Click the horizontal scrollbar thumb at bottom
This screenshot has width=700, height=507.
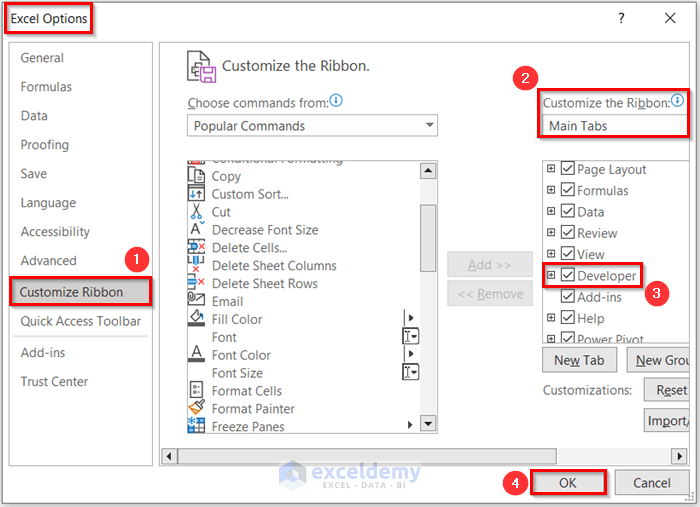[x=367, y=456]
